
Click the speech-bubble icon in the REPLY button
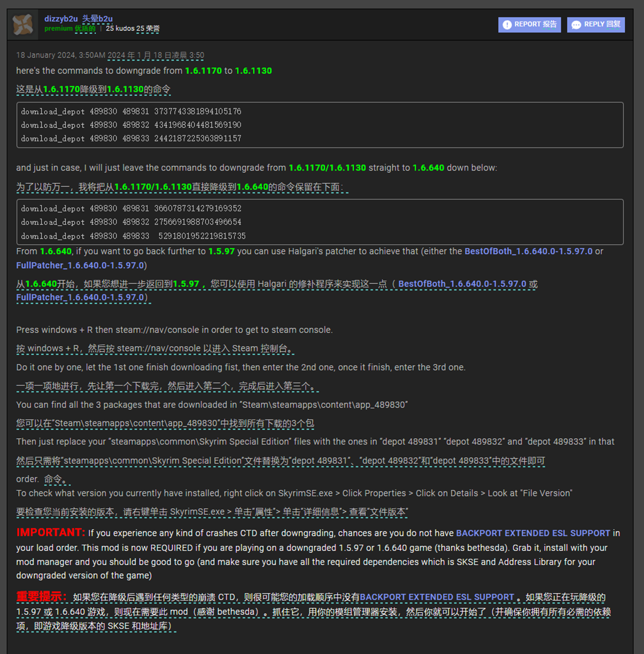click(576, 24)
